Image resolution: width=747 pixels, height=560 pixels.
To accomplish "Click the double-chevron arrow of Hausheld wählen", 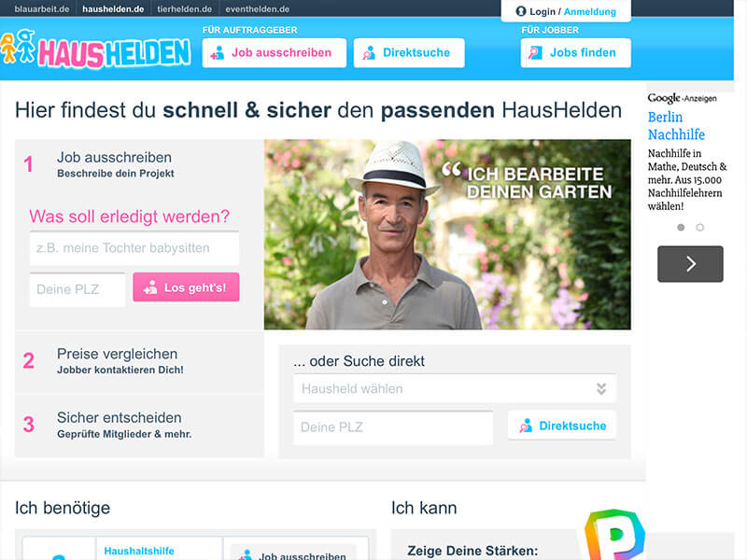I will click(x=601, y=388).
